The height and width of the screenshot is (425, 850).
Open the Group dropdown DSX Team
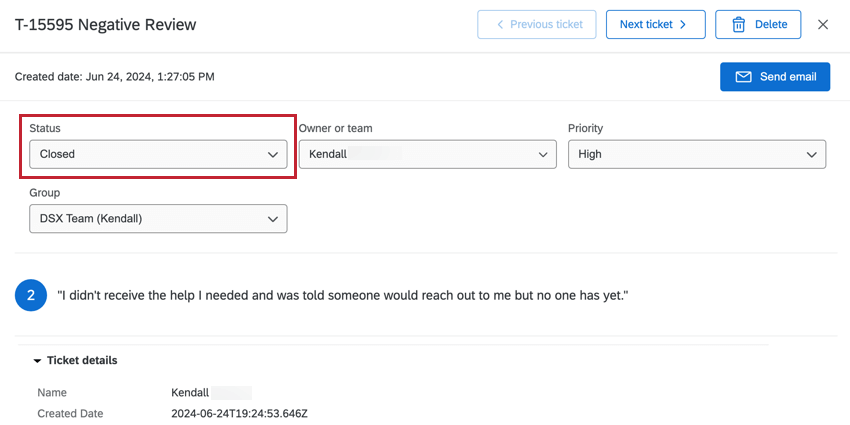point(158,218)
